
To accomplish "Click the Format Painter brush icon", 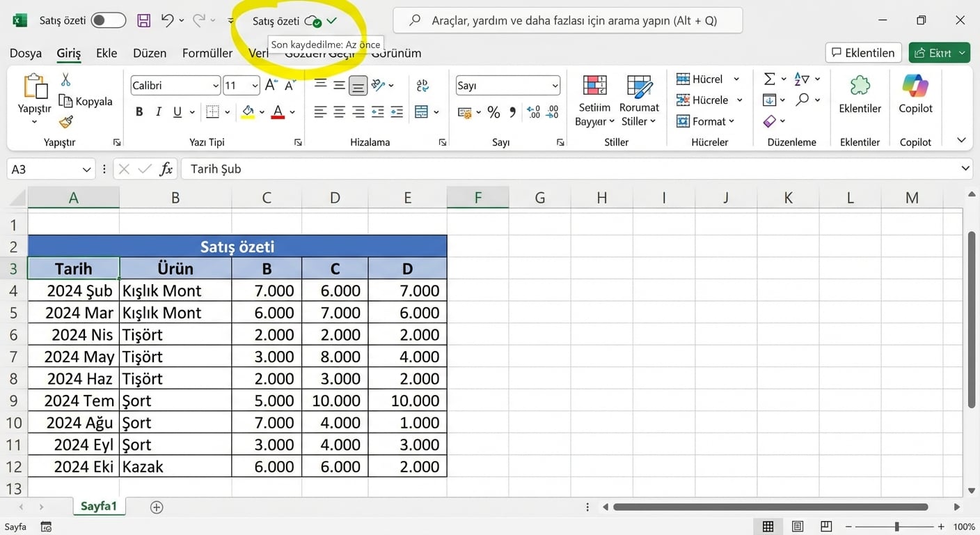I will [x=65, y=123].
